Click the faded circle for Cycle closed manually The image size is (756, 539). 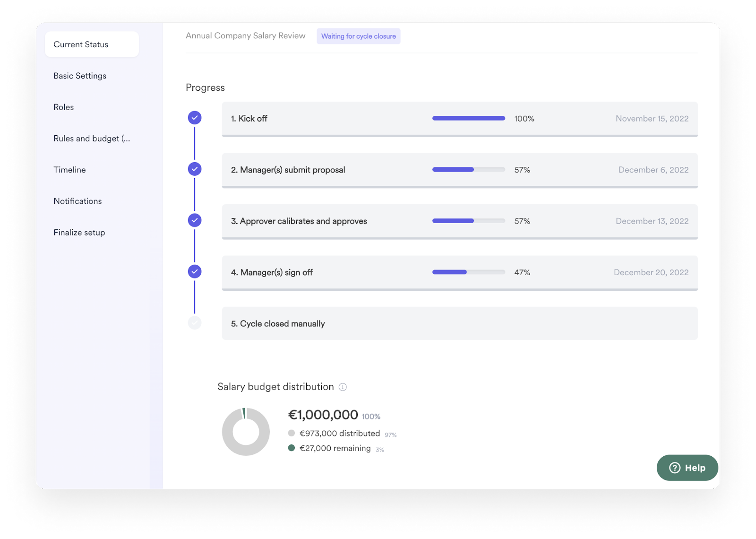pyautogui.click(x=195, y=323)
